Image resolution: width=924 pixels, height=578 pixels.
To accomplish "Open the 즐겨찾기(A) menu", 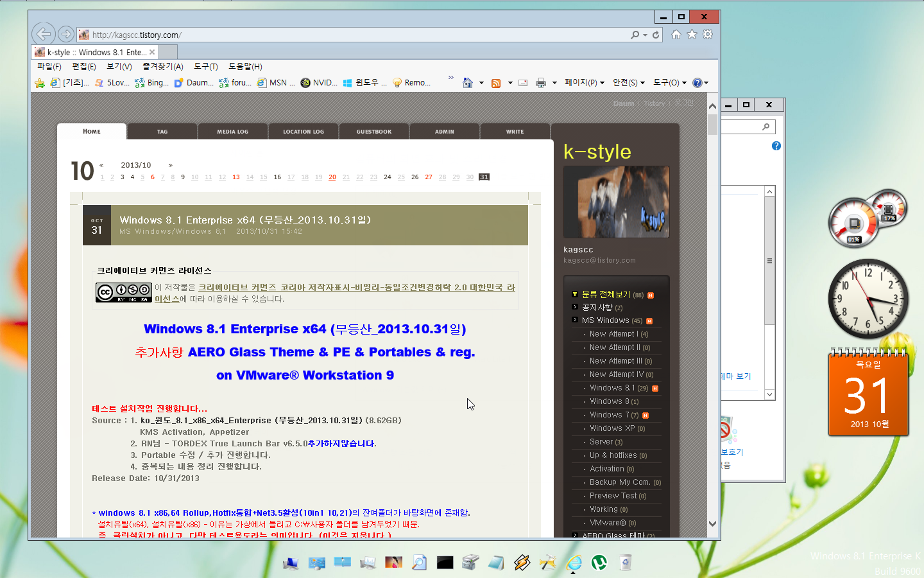I will (163, 66).
